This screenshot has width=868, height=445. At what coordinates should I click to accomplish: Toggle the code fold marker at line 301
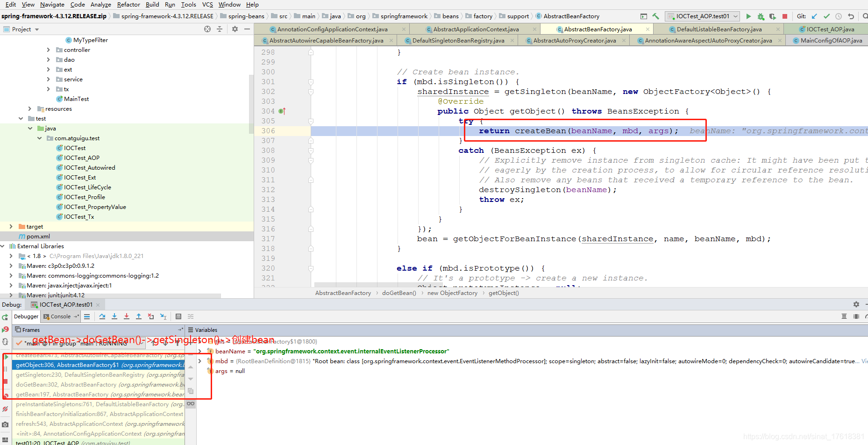pos(311,82)
